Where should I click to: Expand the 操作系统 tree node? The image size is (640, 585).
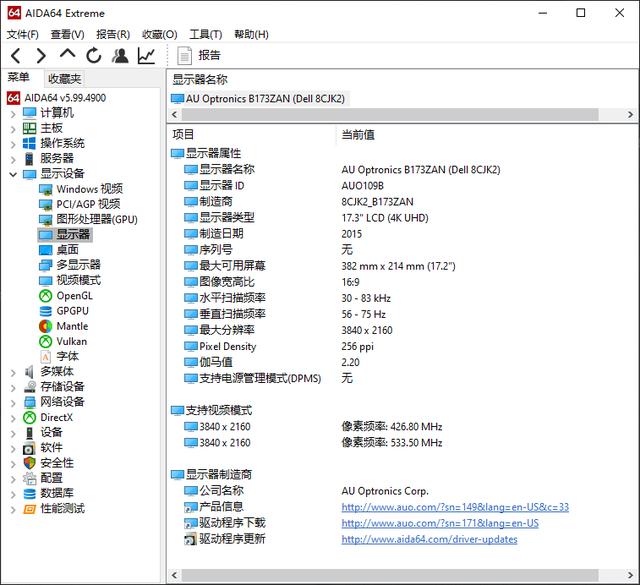coord(13,144)
